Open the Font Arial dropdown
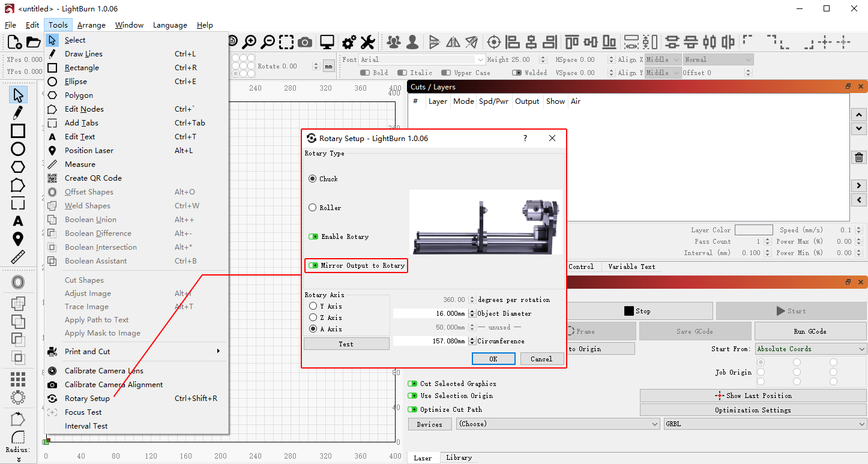Image resolution: width=868 pixels, height=464 pixels. 422,59
